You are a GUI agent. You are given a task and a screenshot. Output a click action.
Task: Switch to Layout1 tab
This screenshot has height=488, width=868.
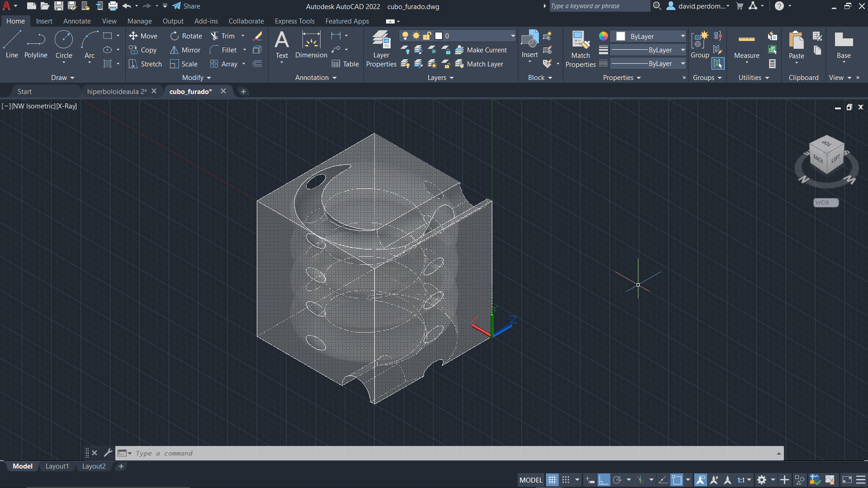[x=57, y=466]
